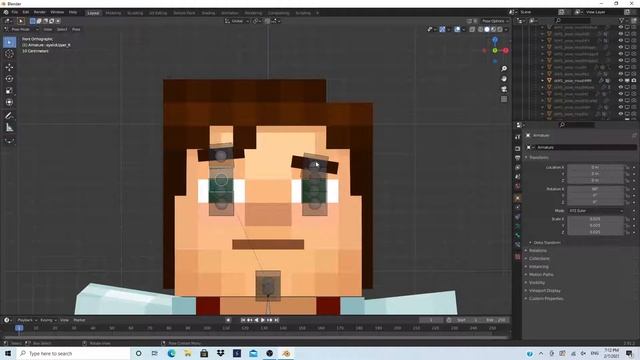Open Microsoft Edge from the taskbar
Screen dimensions: 640x360
(x=171, y=353)
